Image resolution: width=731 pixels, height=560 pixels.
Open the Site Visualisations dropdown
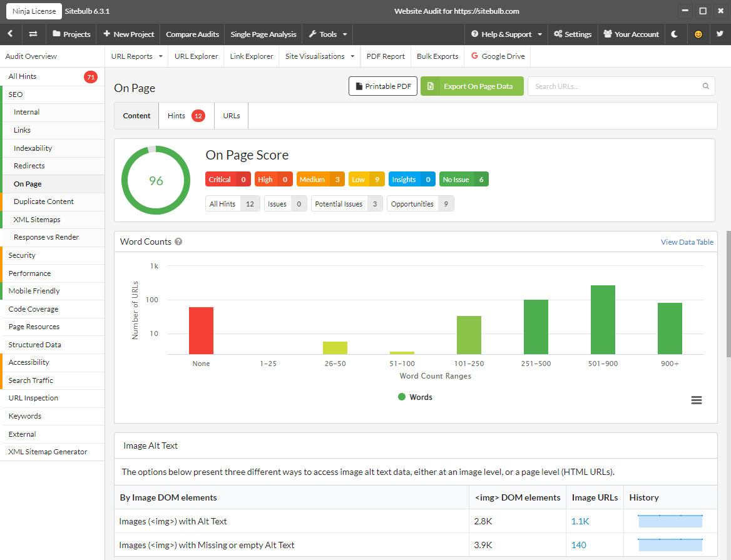coord(319,56)
